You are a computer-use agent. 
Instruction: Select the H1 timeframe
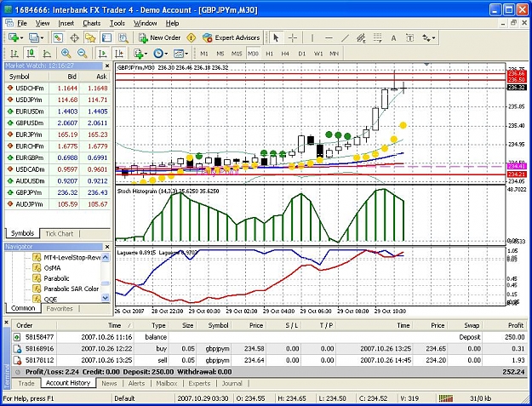click(x=269, y=54)
